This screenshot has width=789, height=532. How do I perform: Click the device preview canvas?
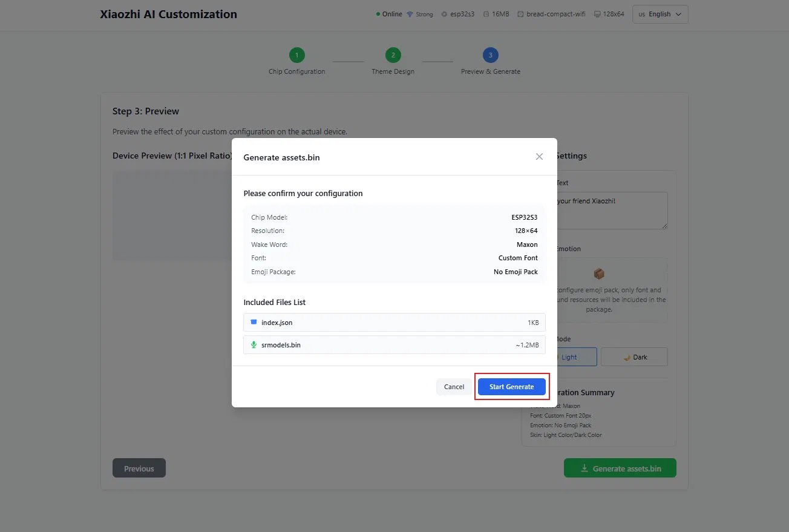172,216
